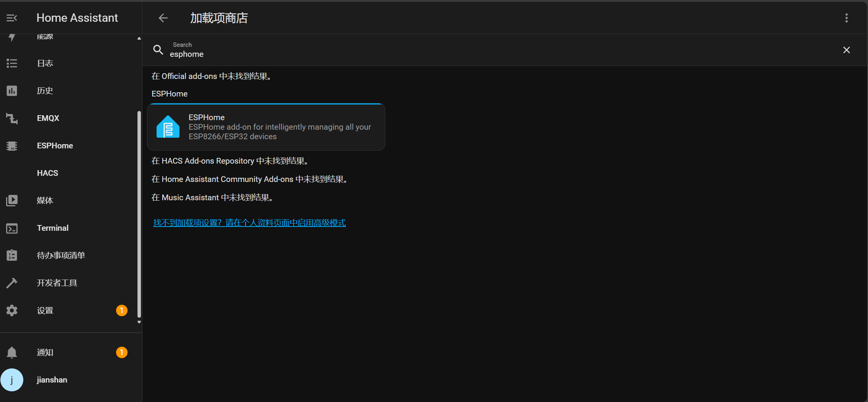Collapse the sidebar with the hamburger menu icon

pyautogui.click(x=12, y=18)
